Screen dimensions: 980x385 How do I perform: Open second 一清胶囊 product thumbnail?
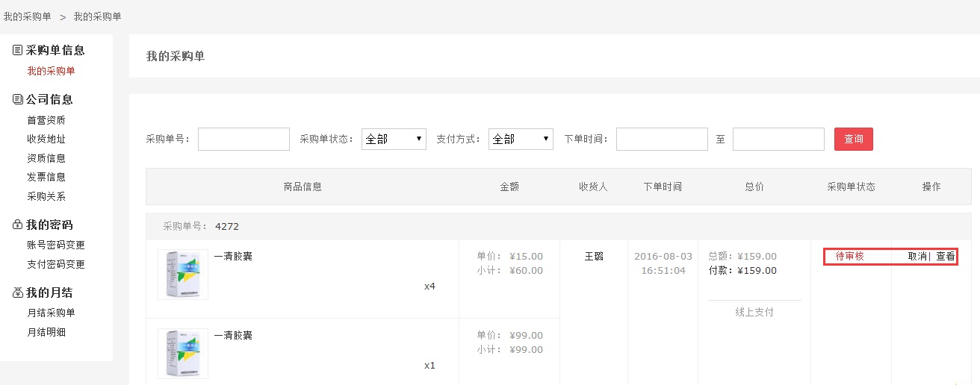183,354
